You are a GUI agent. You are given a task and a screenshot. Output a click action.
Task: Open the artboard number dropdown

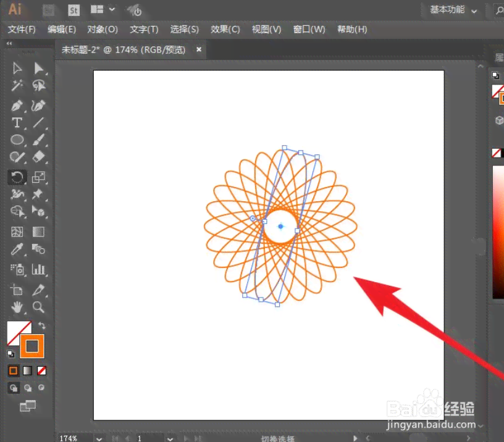tap(170, 439)
